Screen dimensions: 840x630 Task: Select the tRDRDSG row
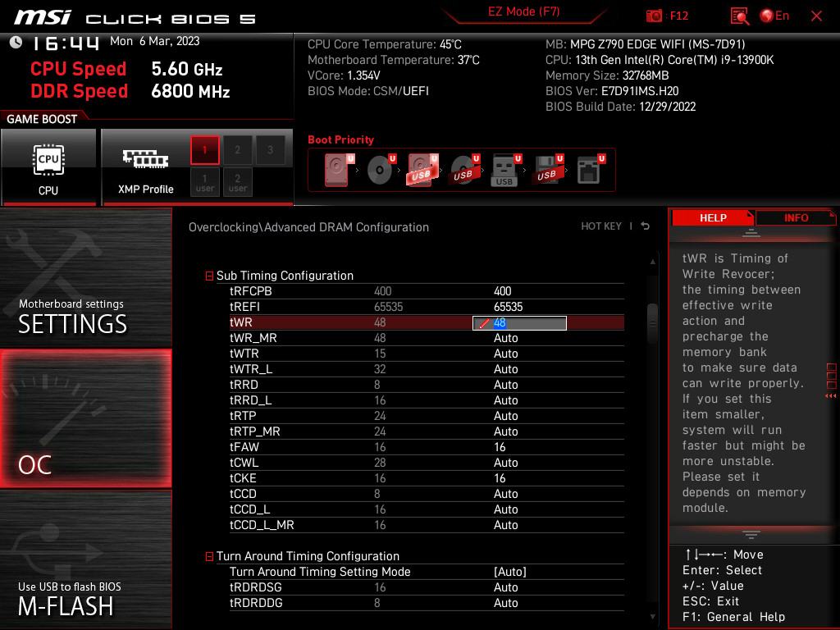[427, 587]
